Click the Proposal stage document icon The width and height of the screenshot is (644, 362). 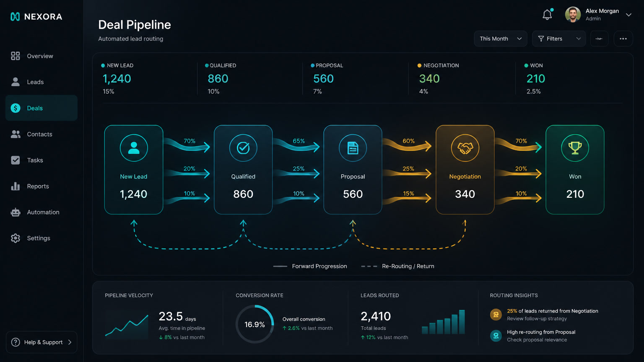353,148
